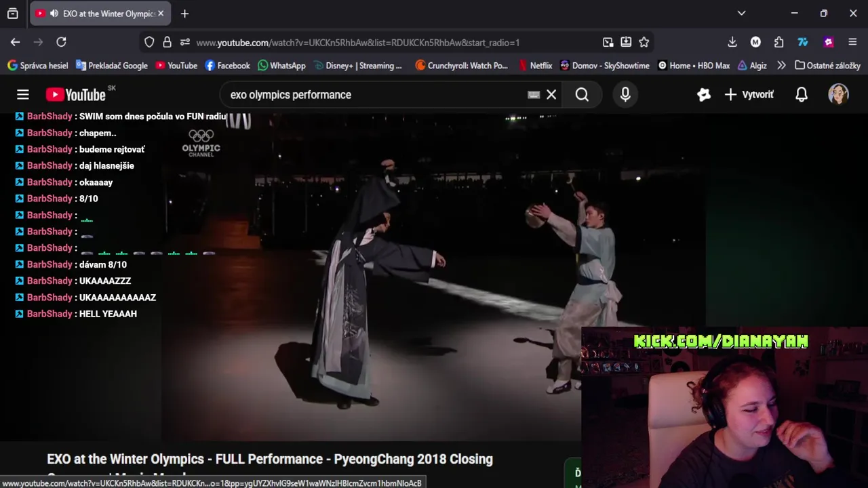The width and height of the screenshot is (868, 488).
Task: Bookmark this page with the star
Action: [x=644, y=42]
